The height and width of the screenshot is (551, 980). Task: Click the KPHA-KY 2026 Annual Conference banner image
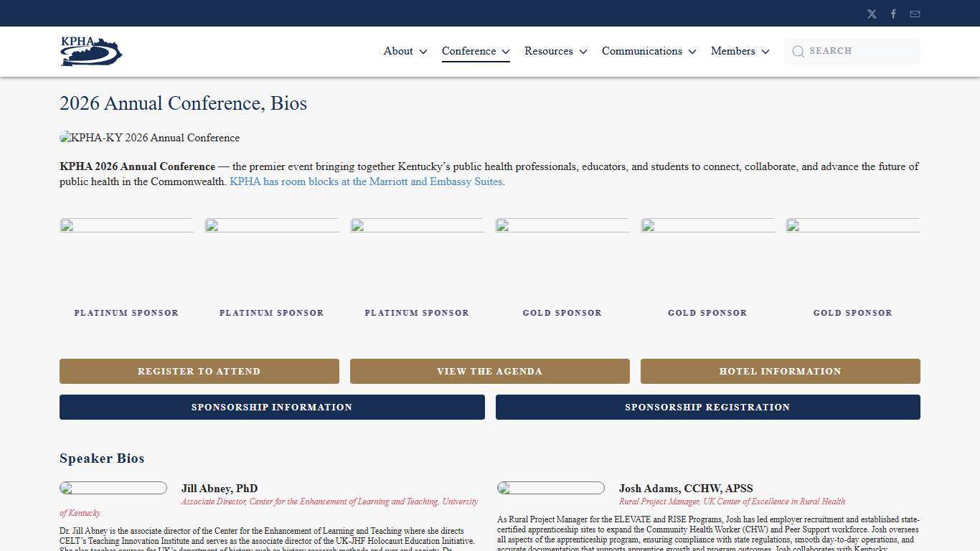coord(149,138)
